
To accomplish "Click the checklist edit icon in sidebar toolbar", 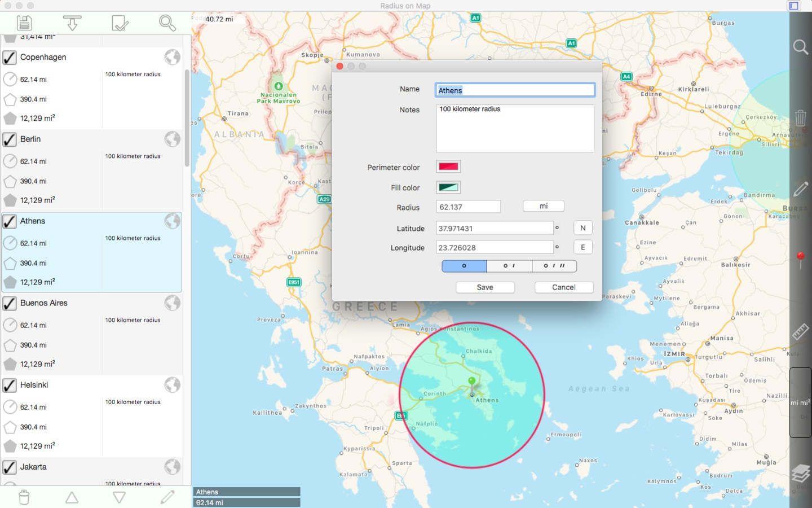I will (120, 23).
